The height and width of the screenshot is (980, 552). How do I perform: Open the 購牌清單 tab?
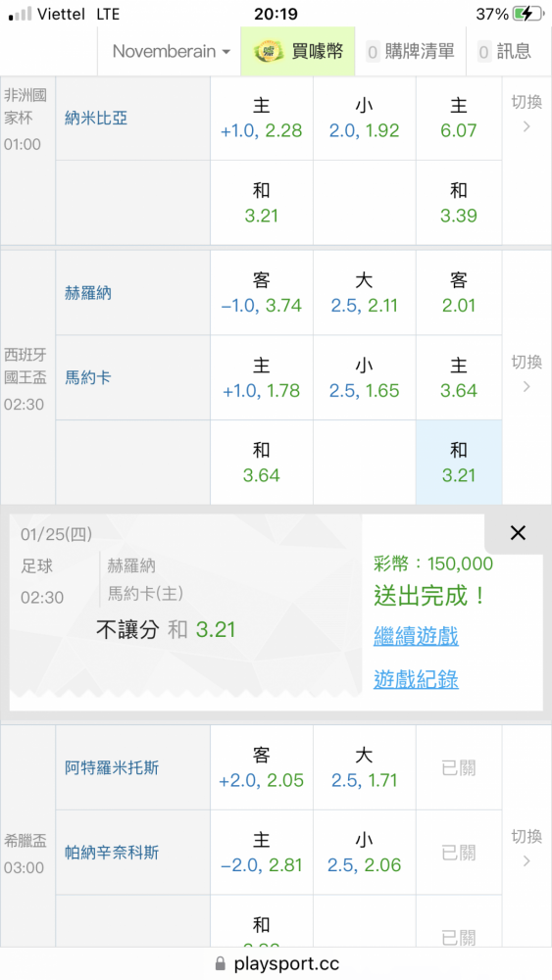410,51
